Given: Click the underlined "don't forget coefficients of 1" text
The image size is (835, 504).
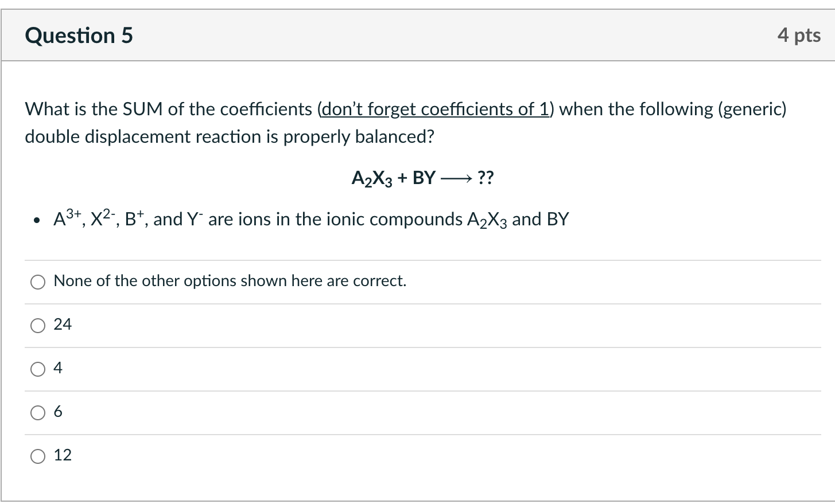Looking at the screenshot, I should (435, 109).
